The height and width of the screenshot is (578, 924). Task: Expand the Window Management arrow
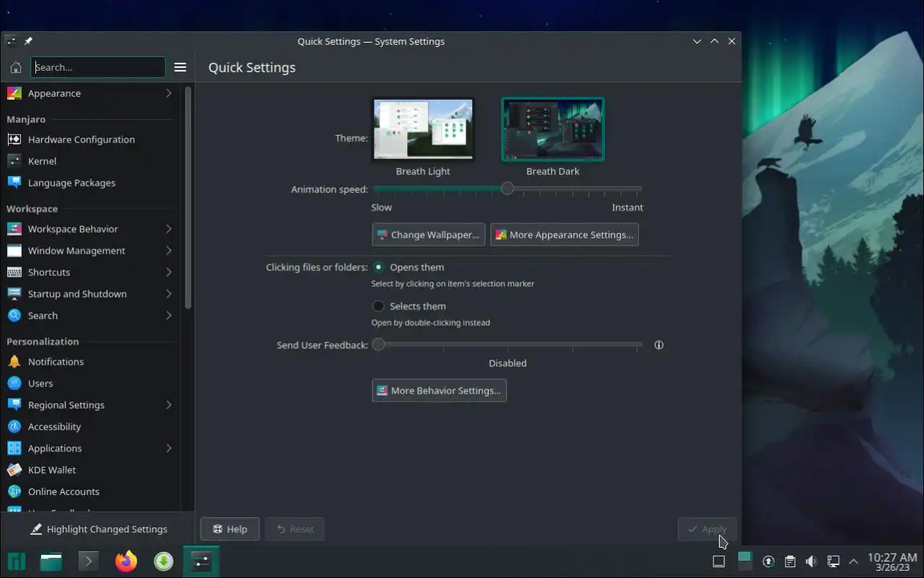169,251
